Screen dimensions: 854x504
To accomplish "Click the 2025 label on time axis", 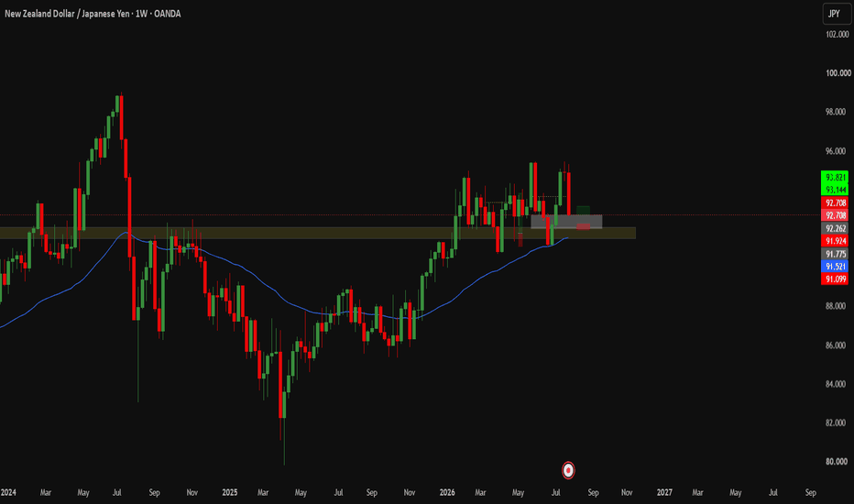I will [230, 493].
